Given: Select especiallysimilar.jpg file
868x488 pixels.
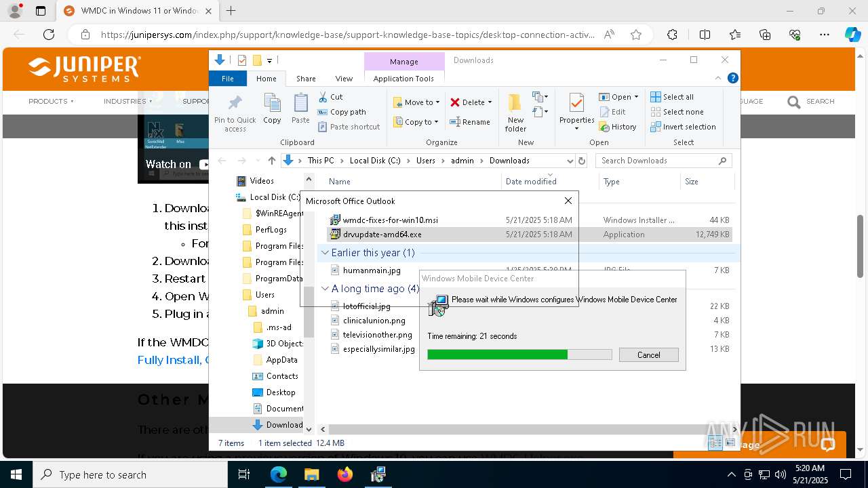Looking at the screenshot, I should point(378,349).
